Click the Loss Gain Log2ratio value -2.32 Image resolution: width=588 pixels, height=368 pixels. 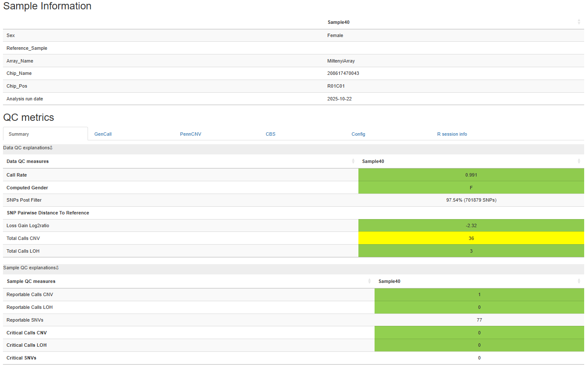(471, 225)
